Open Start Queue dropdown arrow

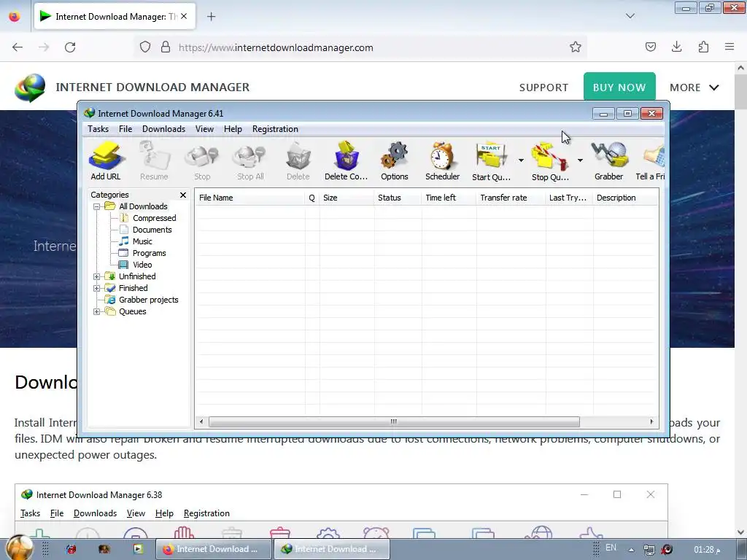[x=521, y=160]
